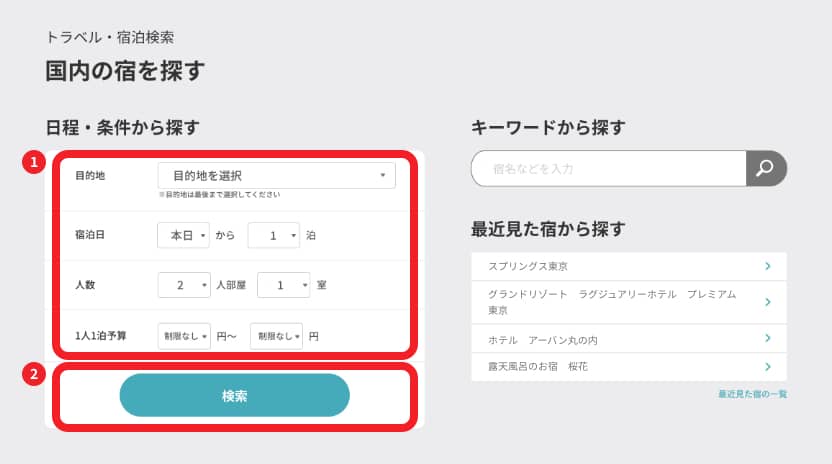Click chevron beside 露天風呂のお宿 桜花
This screenshot has width=832, height=464.
(767, 367)
